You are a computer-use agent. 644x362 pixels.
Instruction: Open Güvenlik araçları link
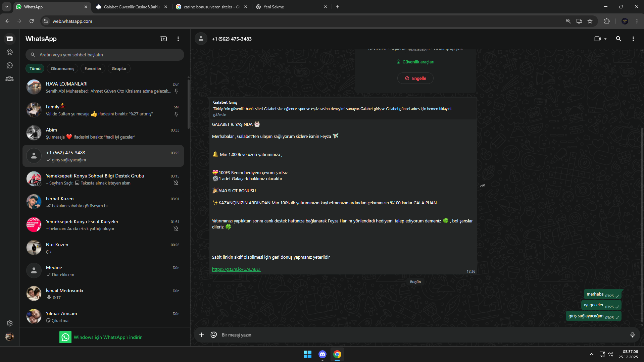[x=415, y=62]
